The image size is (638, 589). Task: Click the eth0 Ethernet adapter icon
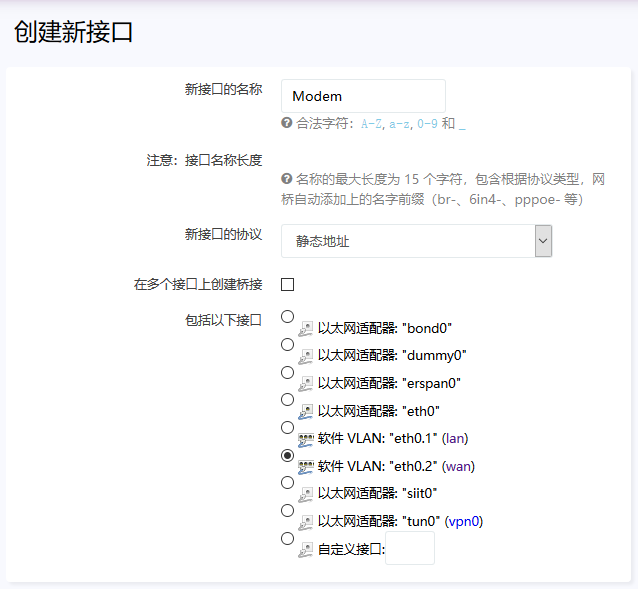[306, 412]
